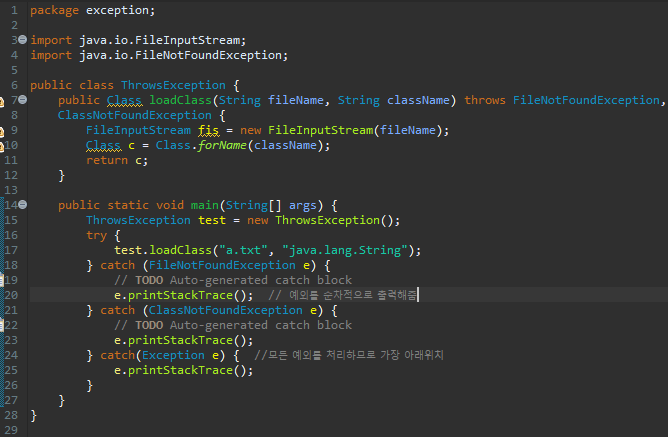Click the warning marker on line 7
This screenshot has height=437, width=668.
pyautogui.click(x=1, y=101)
